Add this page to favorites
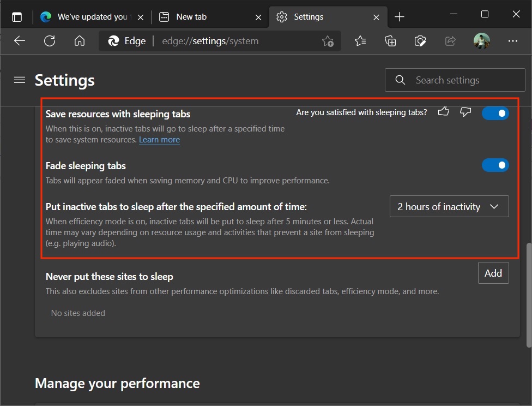 [328, 41]
